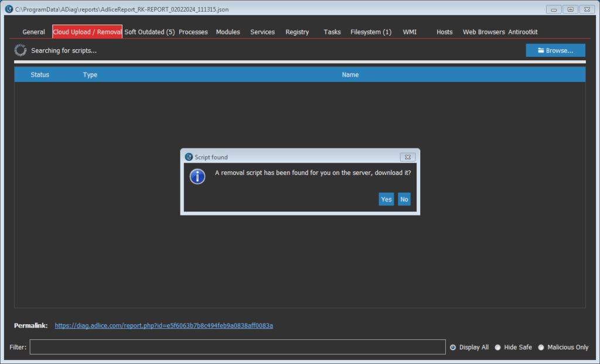Close the Script found dialog
The image size is (600, 364).
pyautogui.click(x=408, y=157)
